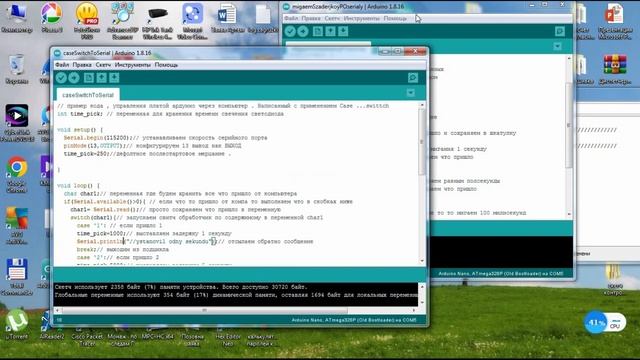
Task: Click editor scroll-down arrow in caseSwitchToSerial window
Action: tap(422, 261)
